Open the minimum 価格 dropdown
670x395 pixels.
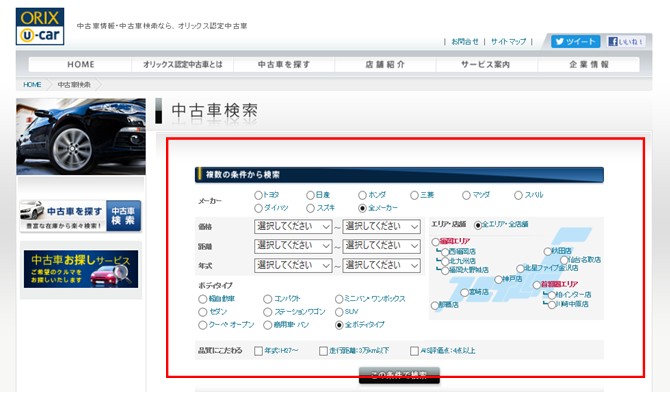click(293, 227)
